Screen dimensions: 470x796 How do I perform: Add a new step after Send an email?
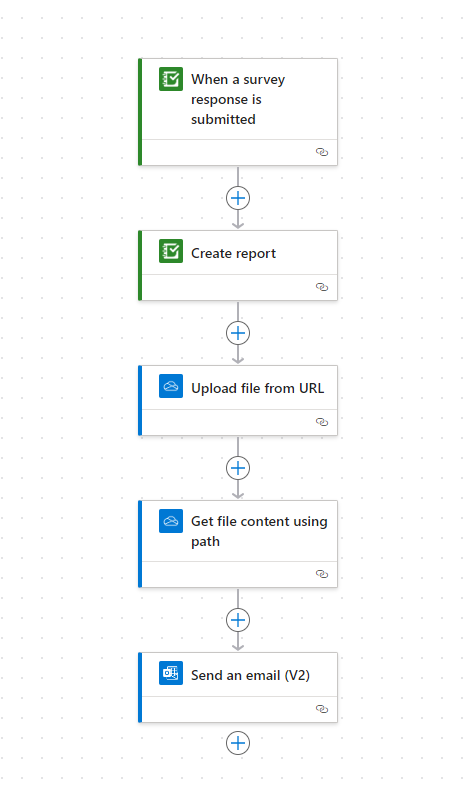238,743
